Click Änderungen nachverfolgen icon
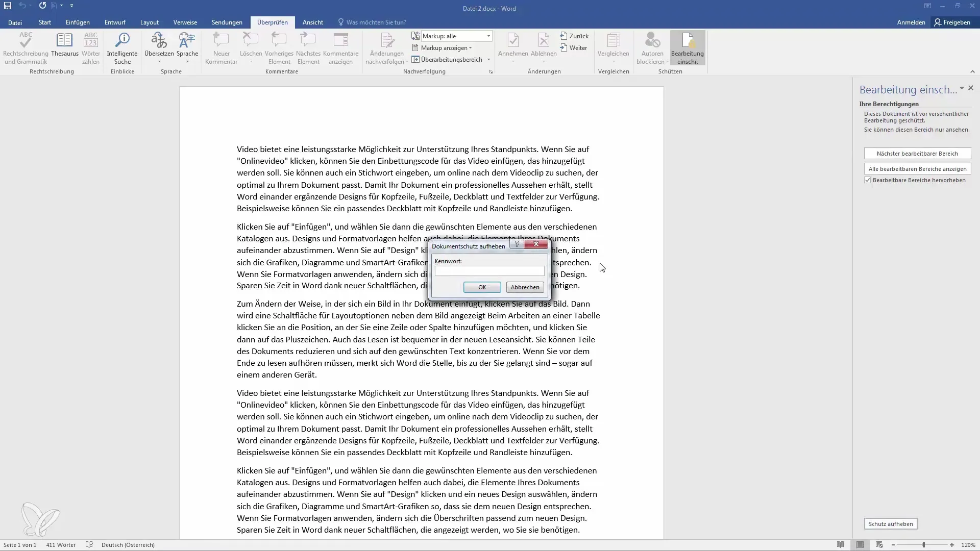This screenshot has height=551, width=980. tap(387, 48)
